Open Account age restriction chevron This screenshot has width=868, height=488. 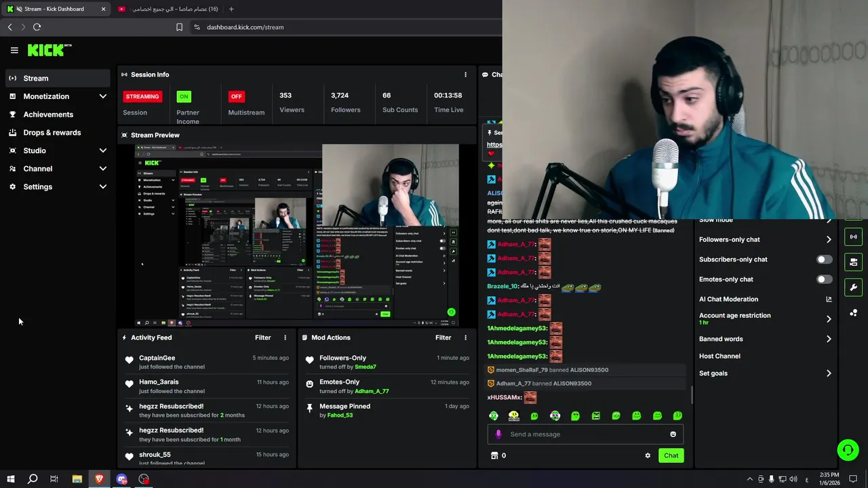[x=829, y=319]
